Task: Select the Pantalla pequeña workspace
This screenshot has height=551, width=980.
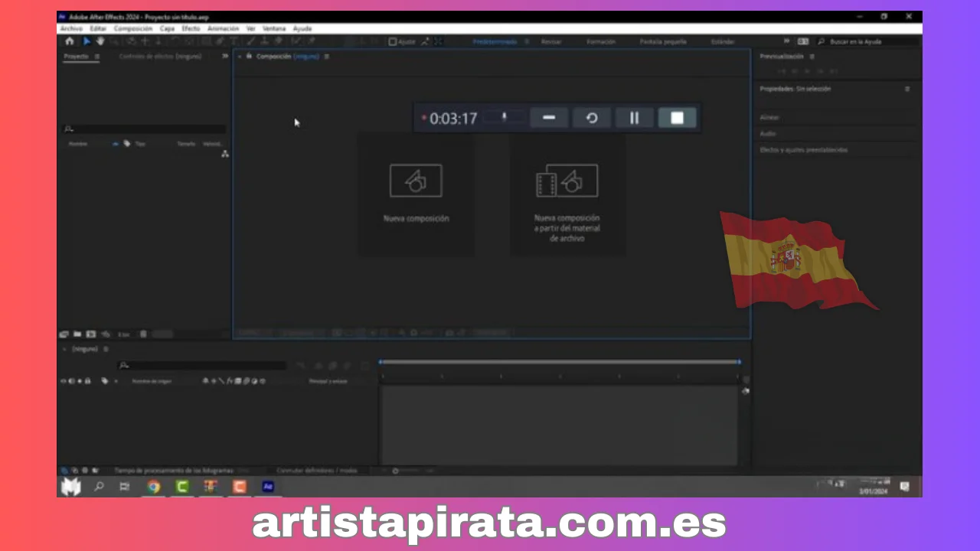Action: pyautogui.click(x=663, y=41)
